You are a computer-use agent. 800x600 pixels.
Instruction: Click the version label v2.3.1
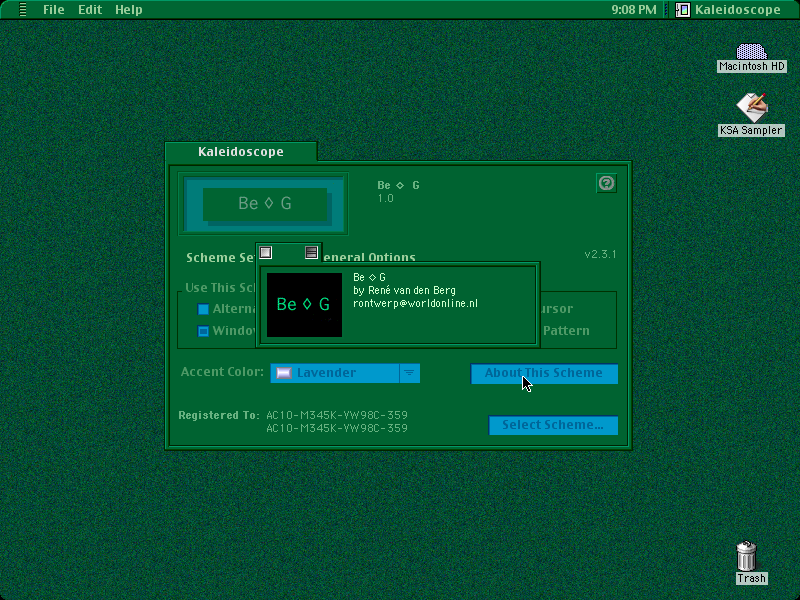tap(600, 254)
